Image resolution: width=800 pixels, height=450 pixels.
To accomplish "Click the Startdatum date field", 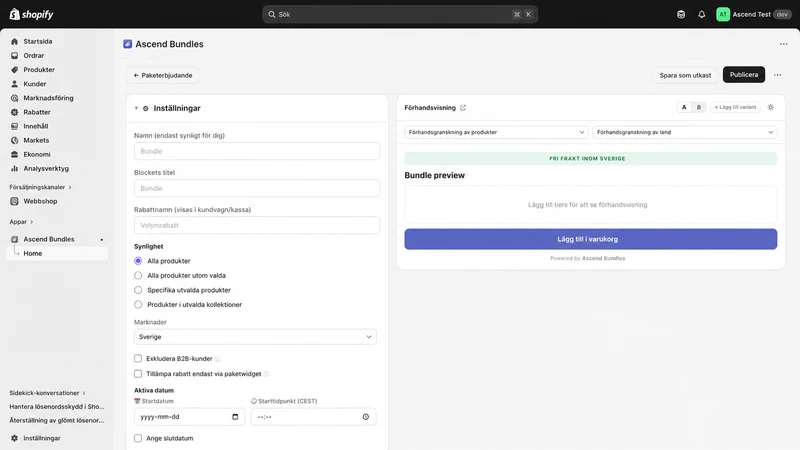I will pyautogui.click(x=189, y=417).
